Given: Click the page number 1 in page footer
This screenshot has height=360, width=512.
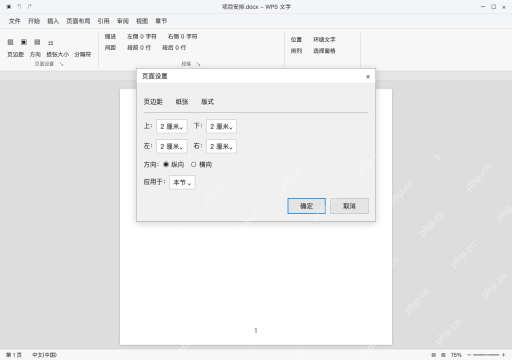Looking at the screenshot, I should [x=256, y=330].
